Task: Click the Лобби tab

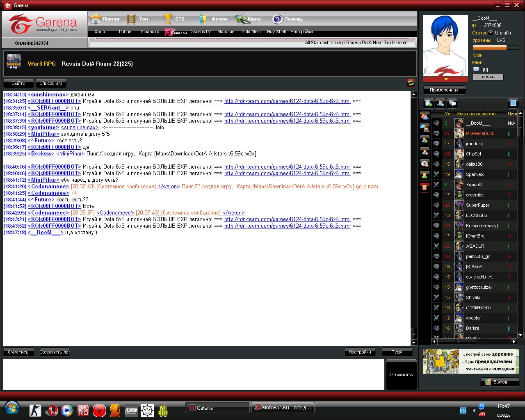Action: tap(125, 32)
